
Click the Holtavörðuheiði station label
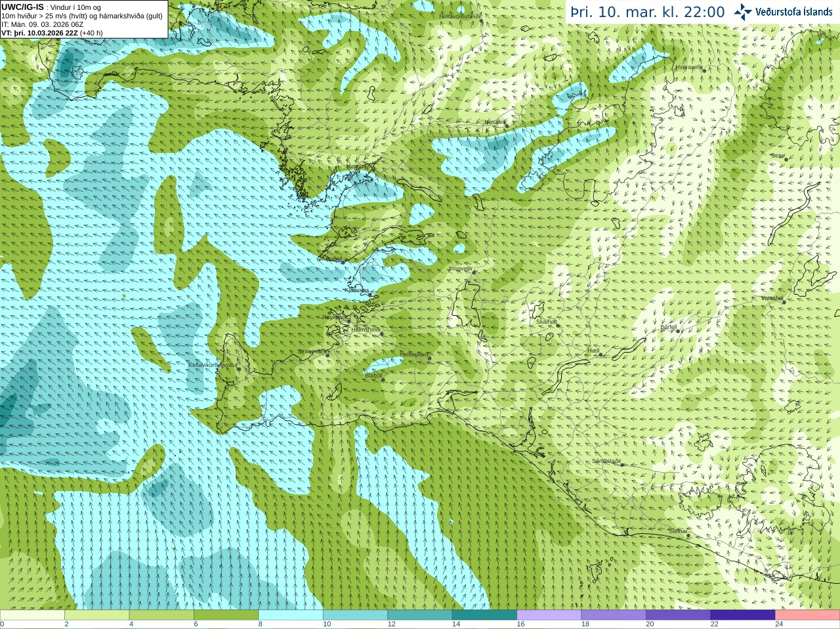pos(460,16)
